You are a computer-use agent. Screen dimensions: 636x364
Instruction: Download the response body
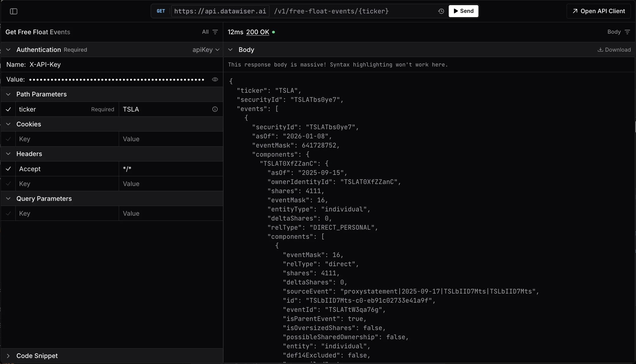coord(614,50)
